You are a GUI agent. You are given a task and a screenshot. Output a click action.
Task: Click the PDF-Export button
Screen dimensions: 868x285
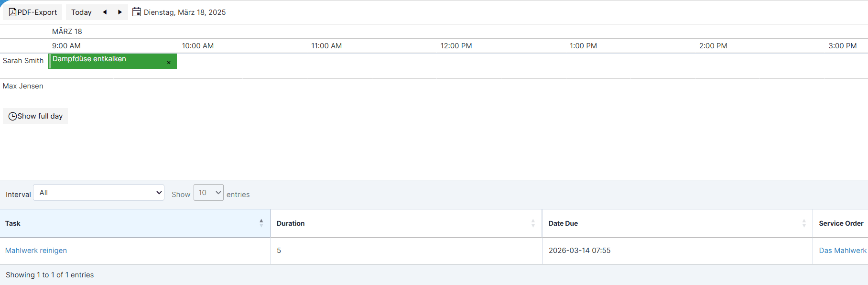33,12
